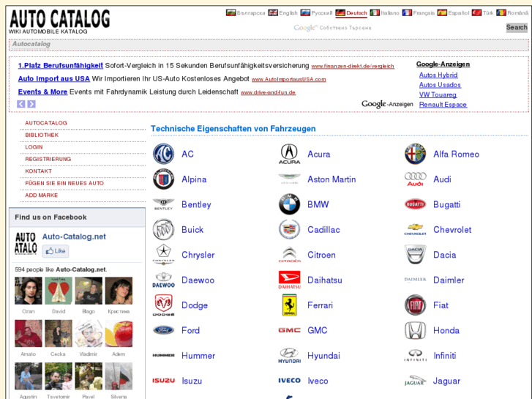Screen dimensions: 532x399
Task: Open KONTAKT sidebar link
Action: click(38, 171)
